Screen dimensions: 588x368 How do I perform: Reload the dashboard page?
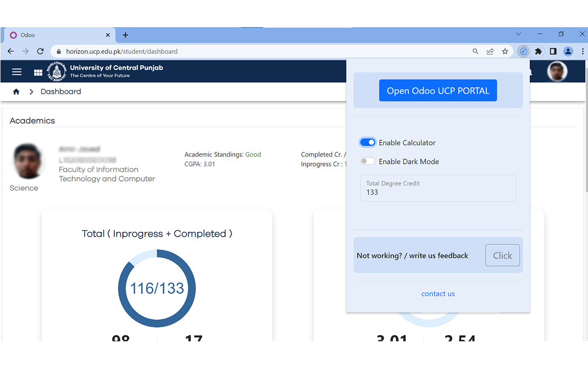(40, 51)
